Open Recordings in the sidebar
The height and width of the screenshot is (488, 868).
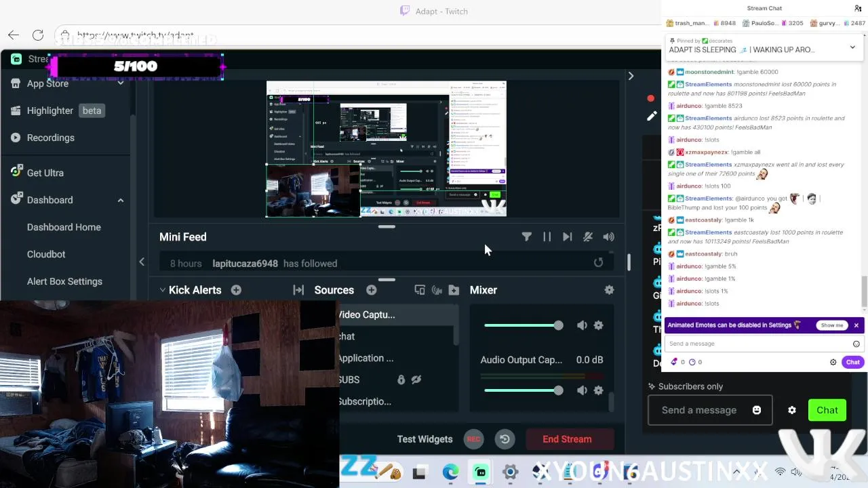[51, 138]
